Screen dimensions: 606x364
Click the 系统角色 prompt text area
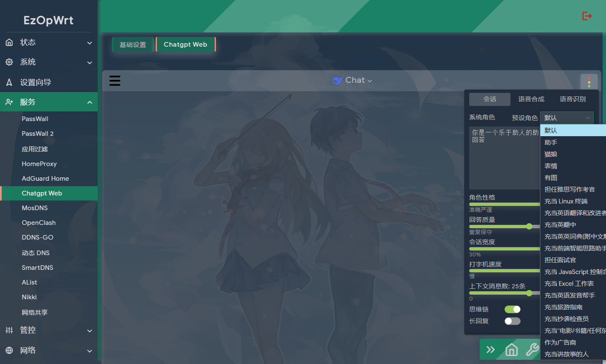(505, 158)
